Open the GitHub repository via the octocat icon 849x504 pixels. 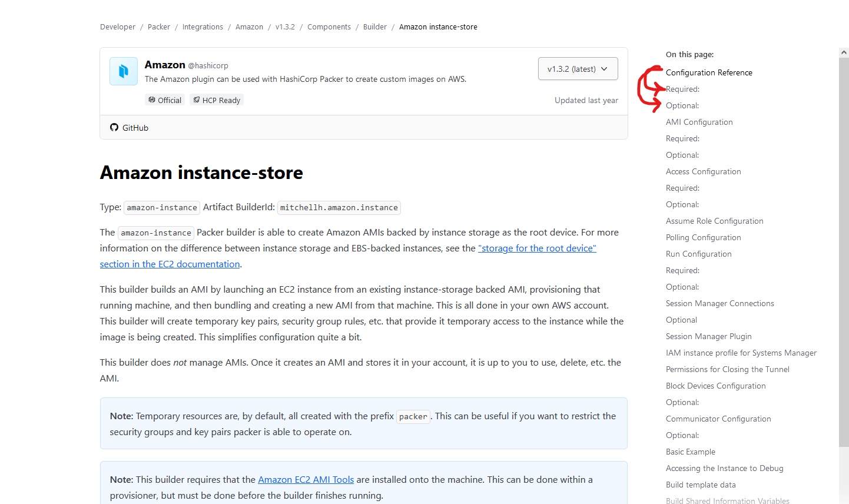(x=114, y=127)
